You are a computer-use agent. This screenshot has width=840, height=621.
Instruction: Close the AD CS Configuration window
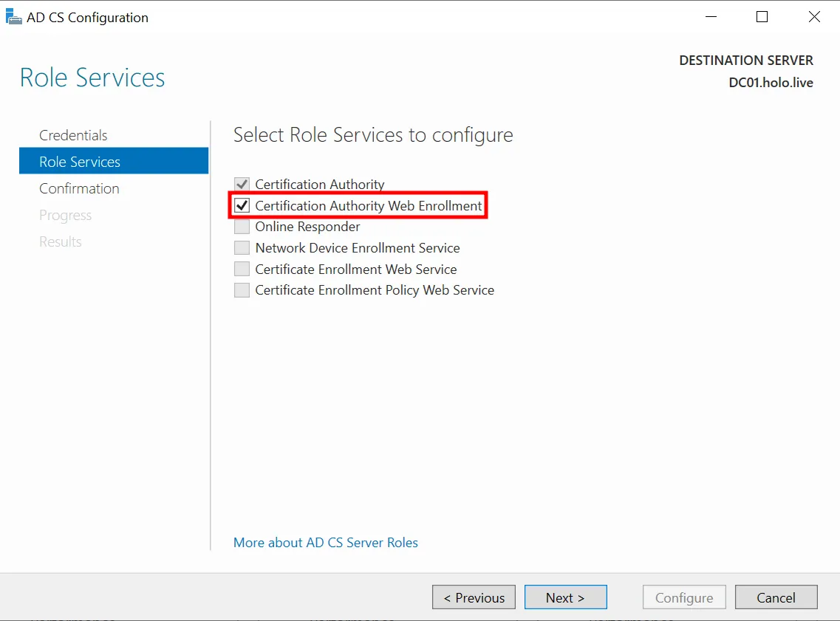pos(814,17)
